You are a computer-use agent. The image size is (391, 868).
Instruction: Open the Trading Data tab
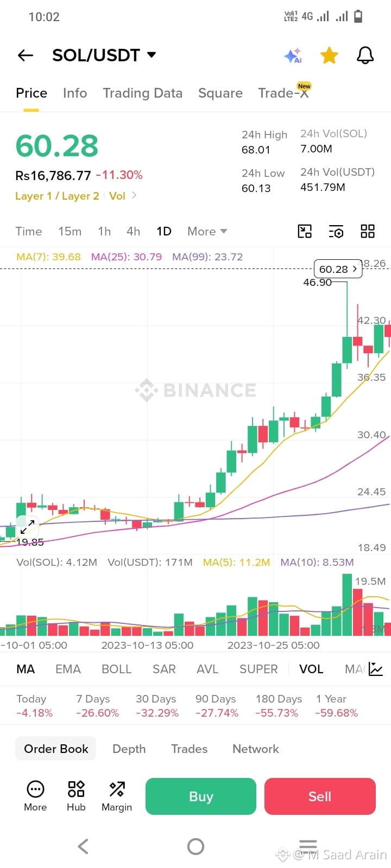[143, 93]
